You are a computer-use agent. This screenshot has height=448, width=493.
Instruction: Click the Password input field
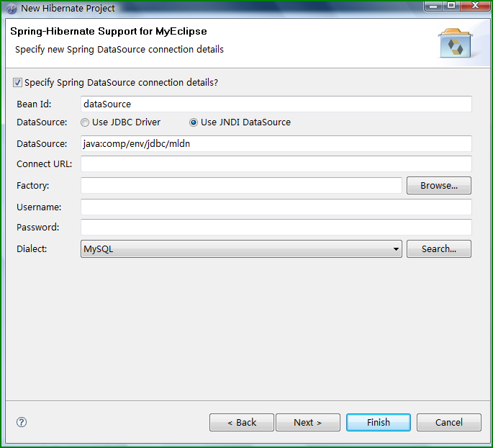[x=276, y=227]
